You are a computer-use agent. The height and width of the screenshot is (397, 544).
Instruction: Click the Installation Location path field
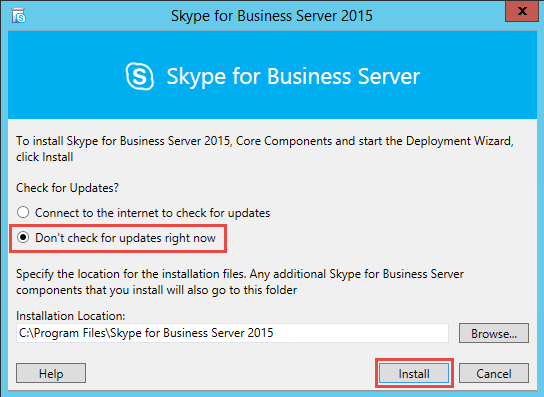[232, 333]
